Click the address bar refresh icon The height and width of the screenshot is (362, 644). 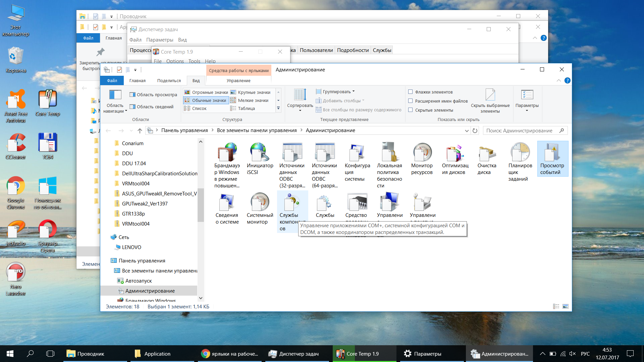[x=475, y=131]
